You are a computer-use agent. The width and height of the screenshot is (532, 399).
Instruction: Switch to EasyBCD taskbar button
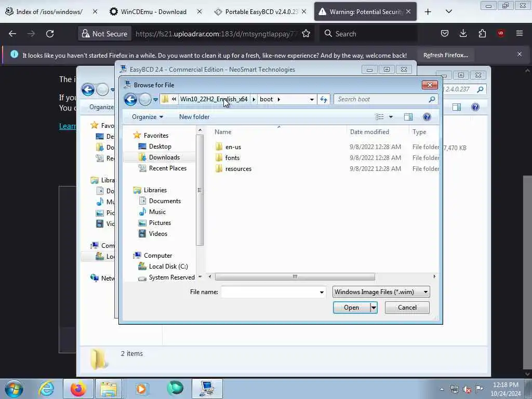[x=207, y=389]
